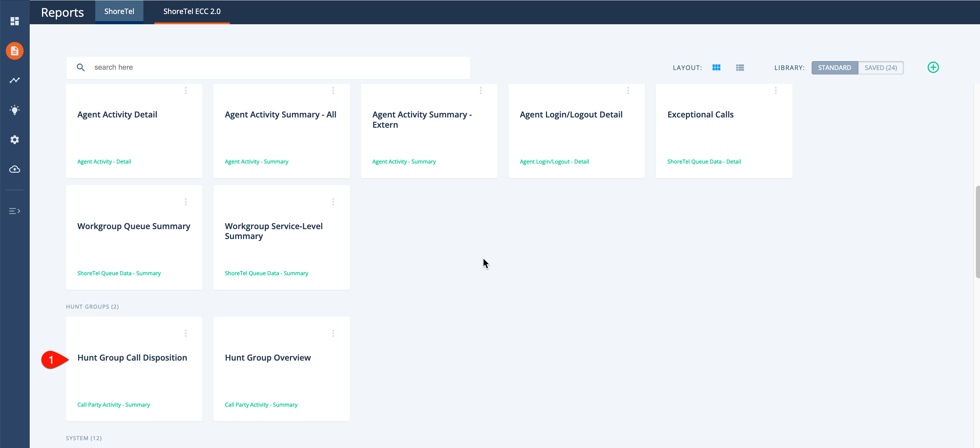Open options menu for Exceptional Calls
Viewport: 980px width, 448px height.
776,90
